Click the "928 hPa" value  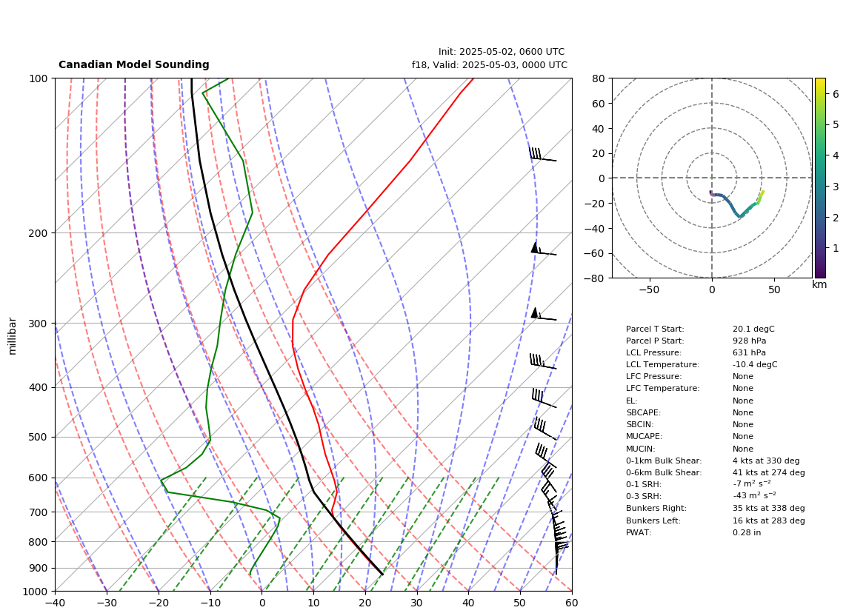[x=750, y=341]
